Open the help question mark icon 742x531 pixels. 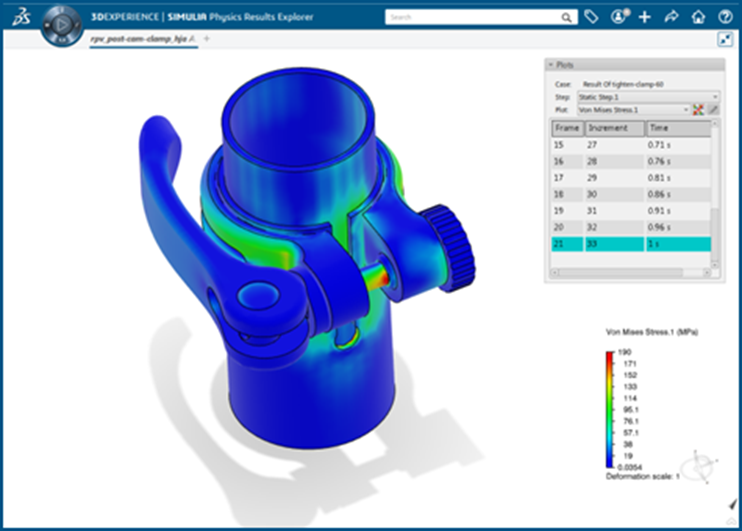pos(725,17)
